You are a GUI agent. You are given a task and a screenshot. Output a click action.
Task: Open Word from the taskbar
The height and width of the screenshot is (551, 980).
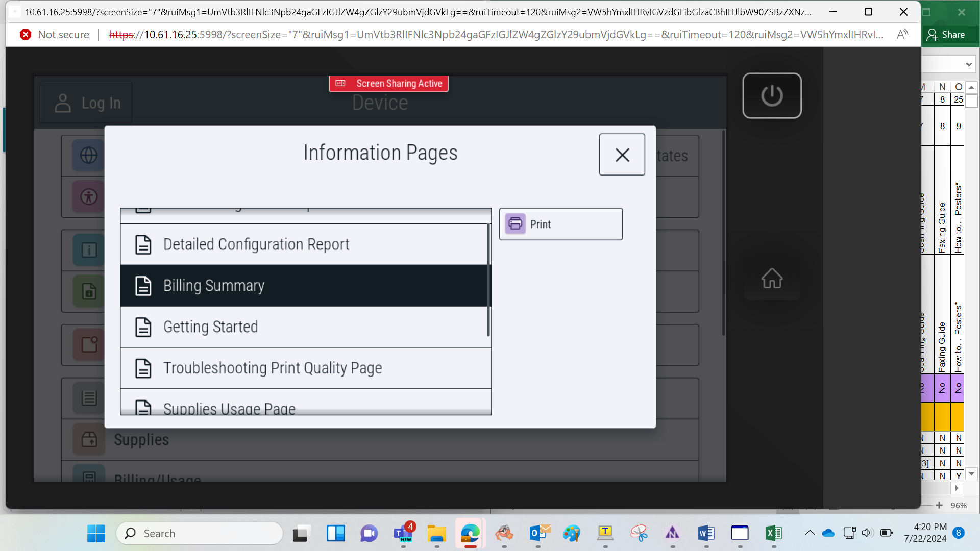coord(706,534)
